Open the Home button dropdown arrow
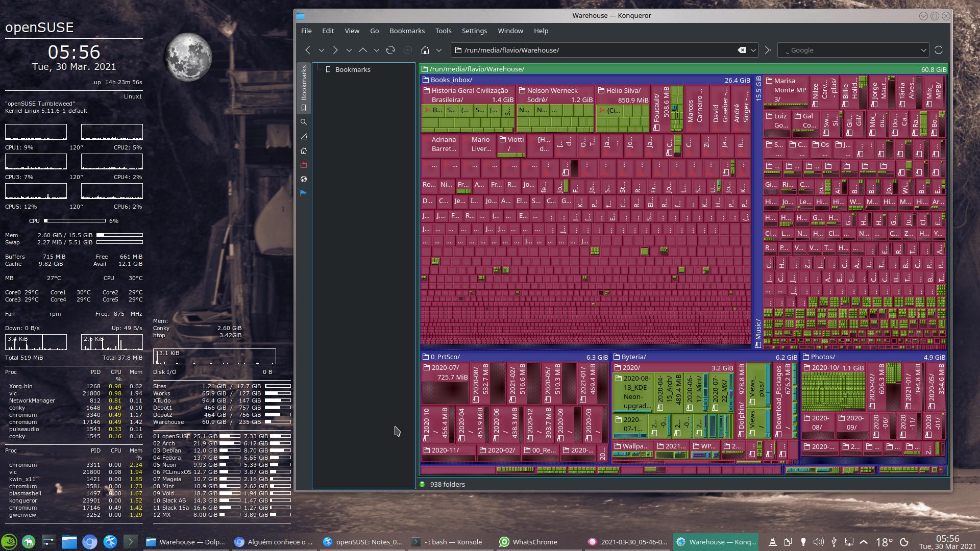The width and height of the screenshot is (980, 551). (438, 50)
